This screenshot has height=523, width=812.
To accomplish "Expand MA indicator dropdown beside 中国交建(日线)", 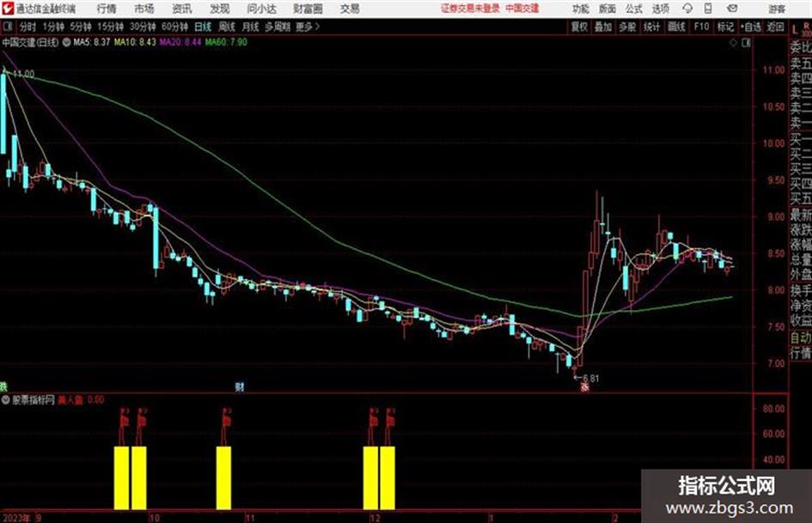I will click(66, 42).
